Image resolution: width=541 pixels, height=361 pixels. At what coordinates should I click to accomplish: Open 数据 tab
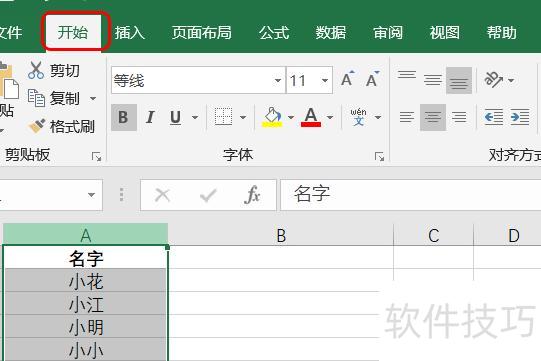tap(331, 33)
